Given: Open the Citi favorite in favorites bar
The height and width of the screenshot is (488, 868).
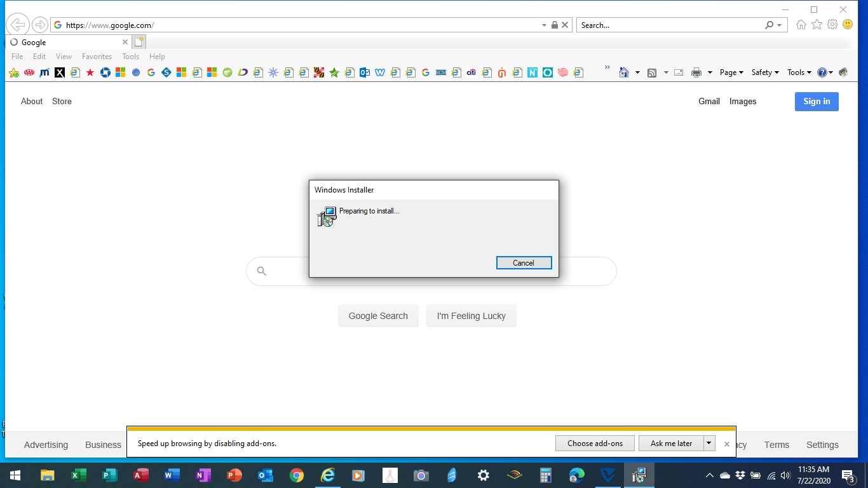Looking at the screenshot, I should (471, 72).
